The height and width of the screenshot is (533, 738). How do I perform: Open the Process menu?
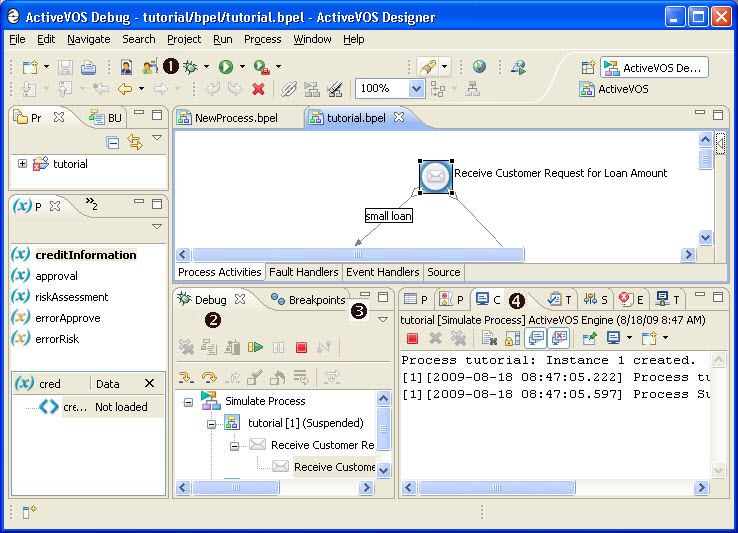click(x=263, y=39)
